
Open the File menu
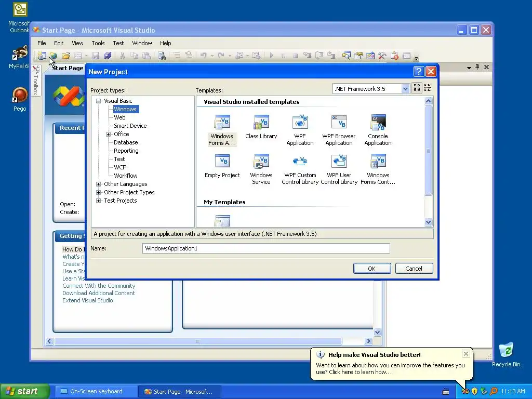point(42,43)
